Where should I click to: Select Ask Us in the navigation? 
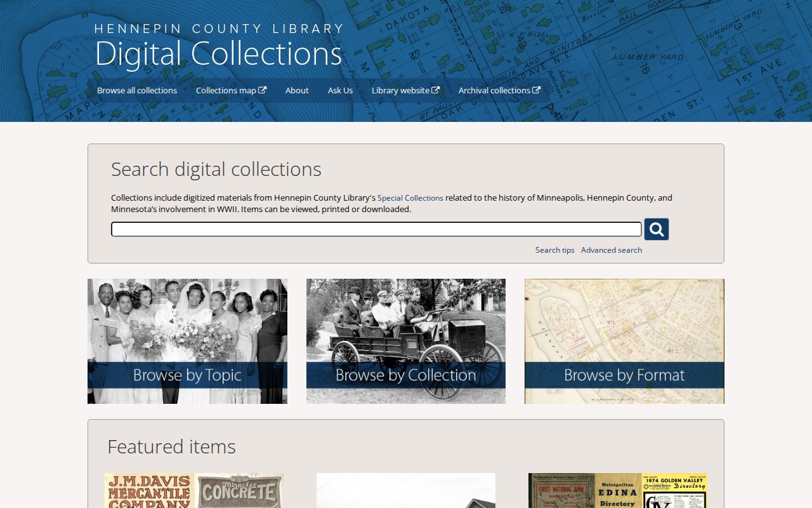pyautogui.click(x=340, y=90)
